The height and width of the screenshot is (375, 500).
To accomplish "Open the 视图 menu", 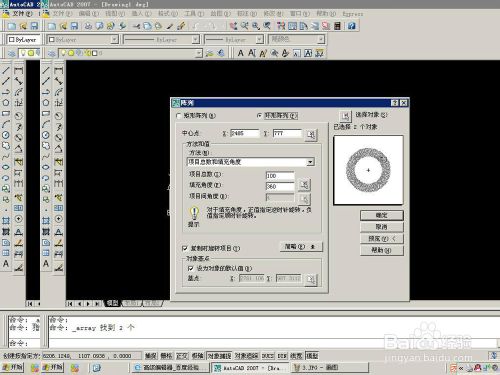I will [115, 14].
